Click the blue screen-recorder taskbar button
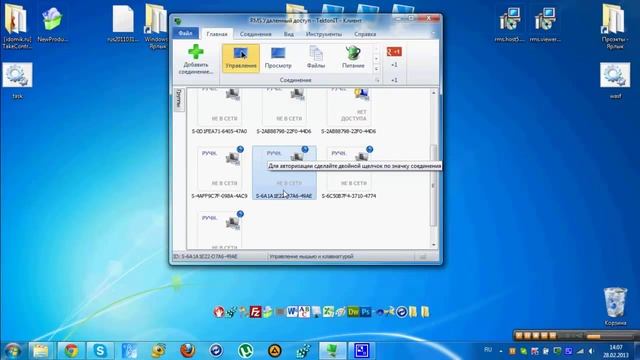Screen dimensions: 640x360 [x=362, y=351]
